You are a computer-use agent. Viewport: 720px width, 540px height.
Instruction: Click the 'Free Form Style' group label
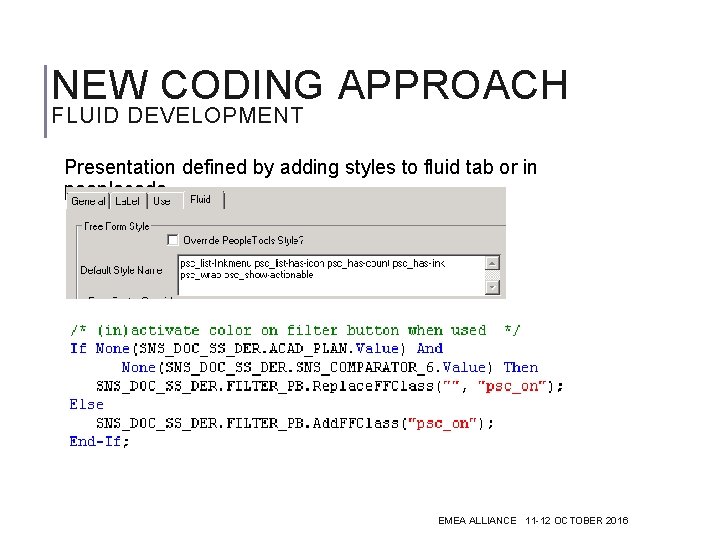pos(117,226)
